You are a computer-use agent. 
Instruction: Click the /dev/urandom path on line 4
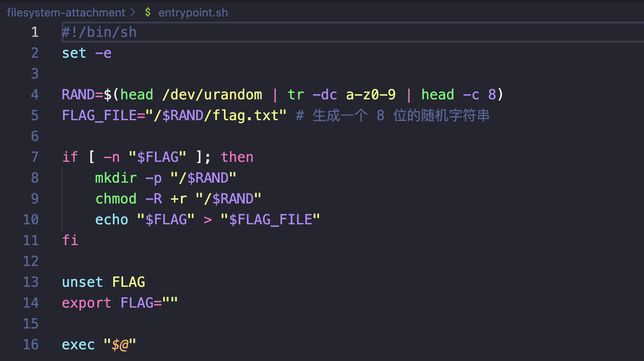point(212,95)
